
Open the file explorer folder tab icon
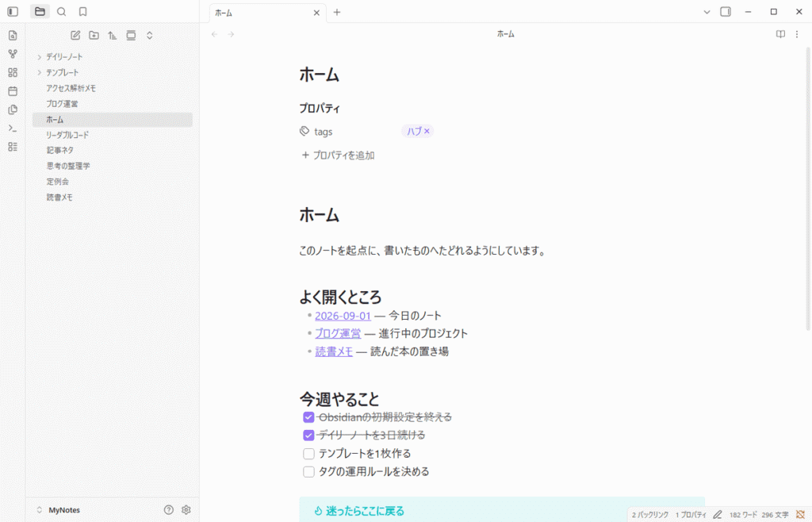[x=40, y=11]
